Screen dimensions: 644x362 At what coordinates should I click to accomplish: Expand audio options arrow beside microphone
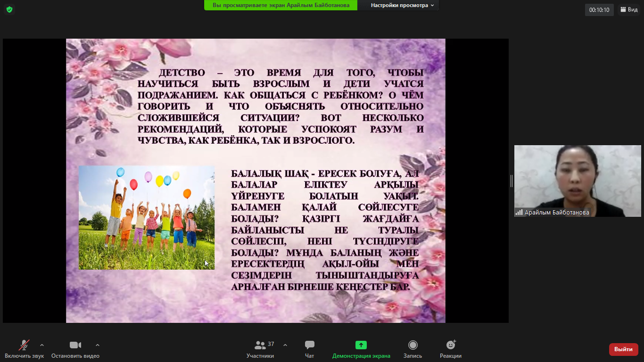tap(42, 345)
